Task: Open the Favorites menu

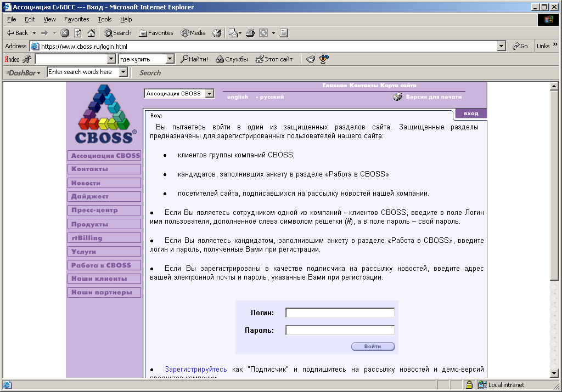Action: point(76,19)
